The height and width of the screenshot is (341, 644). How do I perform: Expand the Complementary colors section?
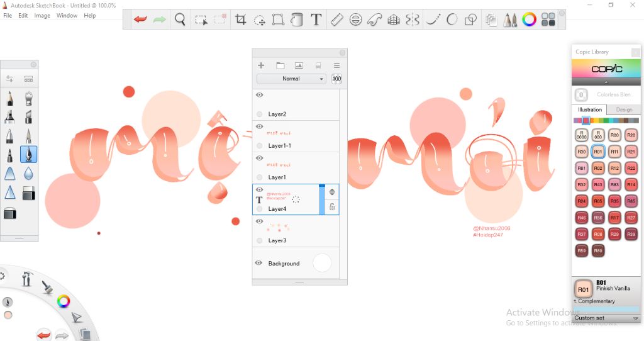[x=594, y=301]
